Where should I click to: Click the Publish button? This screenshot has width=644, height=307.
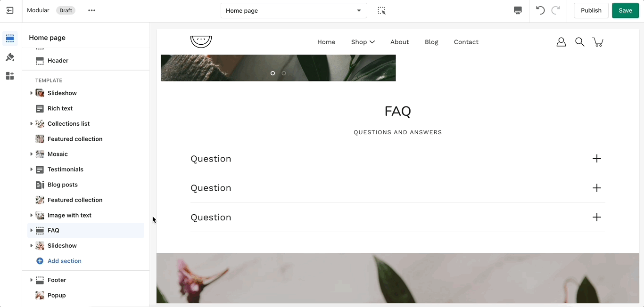(591, 10)
